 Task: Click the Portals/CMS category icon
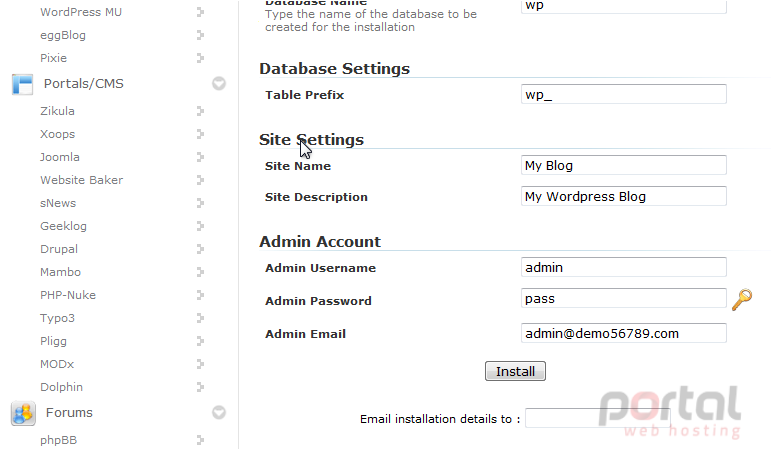23,84
